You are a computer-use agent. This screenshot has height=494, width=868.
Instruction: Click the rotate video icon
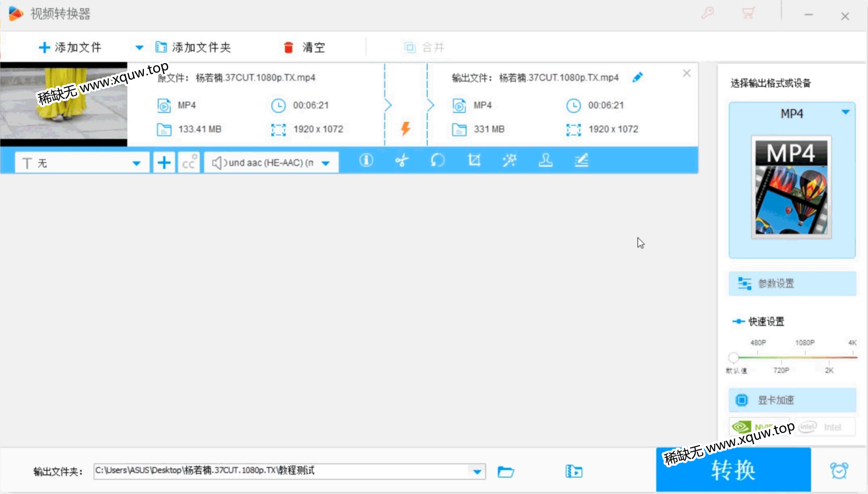coord(437,160)
